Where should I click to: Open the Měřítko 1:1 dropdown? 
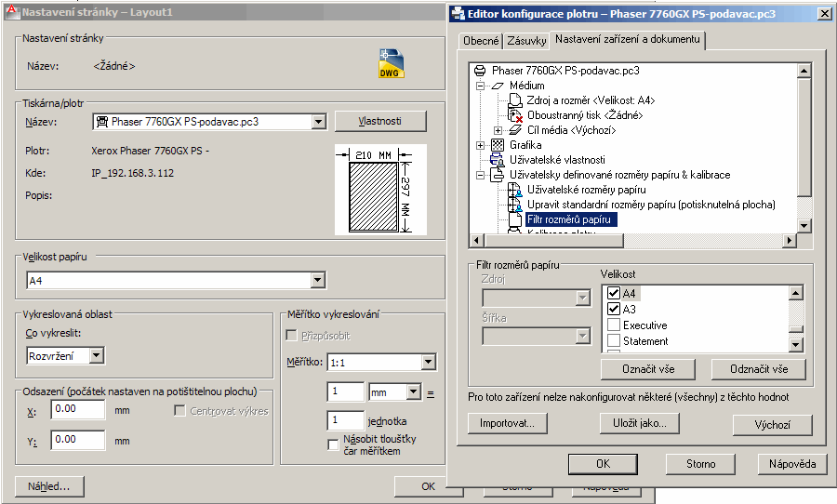click(x=428, y=362)
